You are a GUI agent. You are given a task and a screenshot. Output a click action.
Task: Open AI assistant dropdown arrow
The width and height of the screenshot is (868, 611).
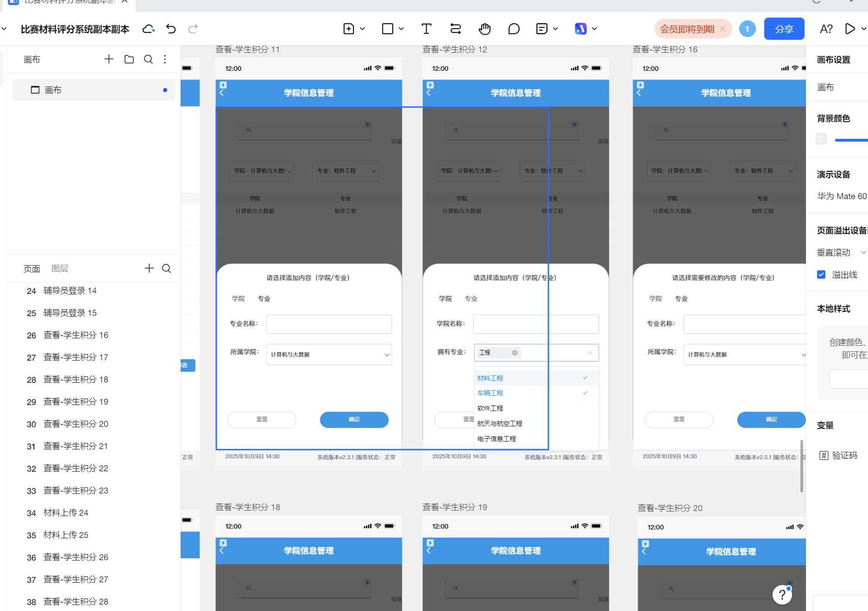(x=594, y=29)
